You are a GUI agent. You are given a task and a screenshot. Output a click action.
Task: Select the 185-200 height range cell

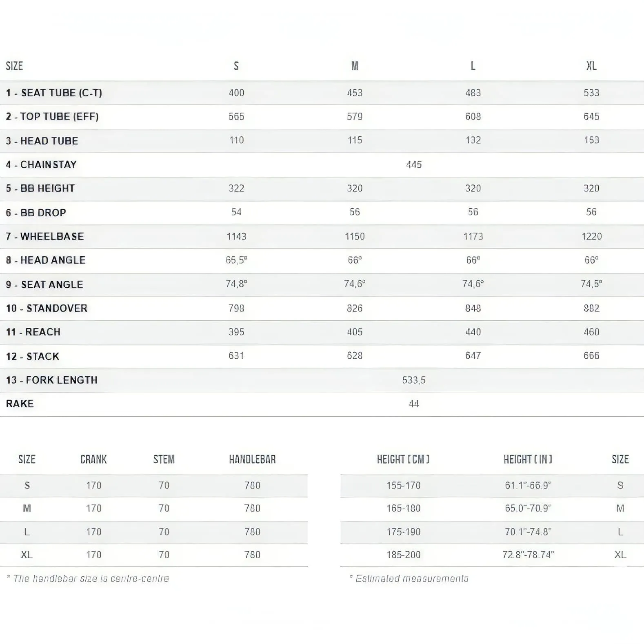pyautogui.click(x=403, y=555)
